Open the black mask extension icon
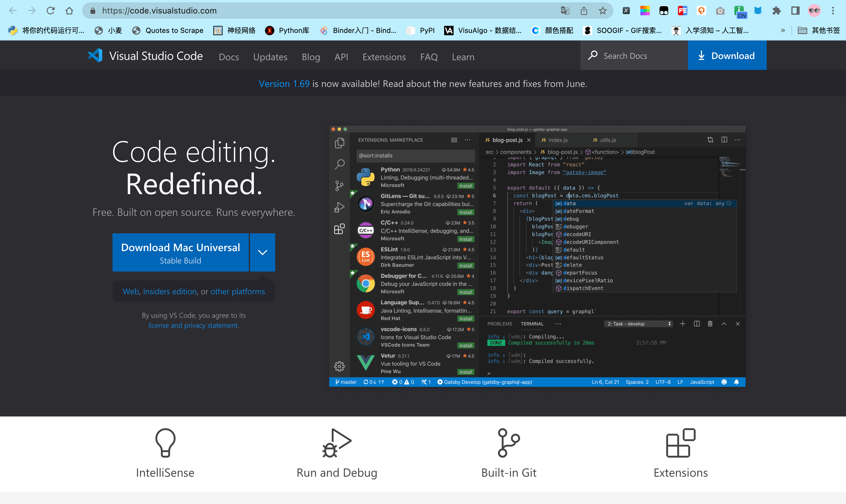The width and height of the screenshot is (846, 504). coord(664,11)
